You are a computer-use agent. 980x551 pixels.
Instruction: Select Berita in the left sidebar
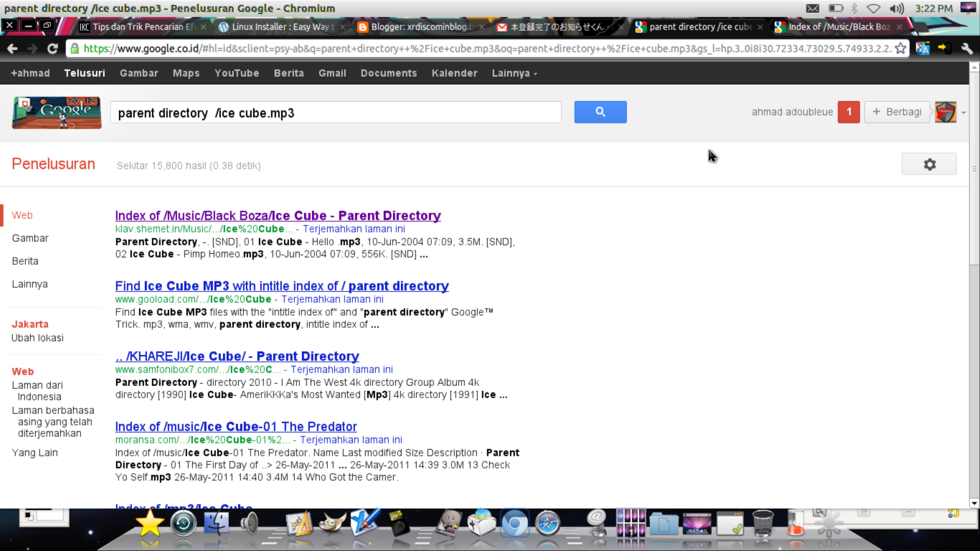25,261
